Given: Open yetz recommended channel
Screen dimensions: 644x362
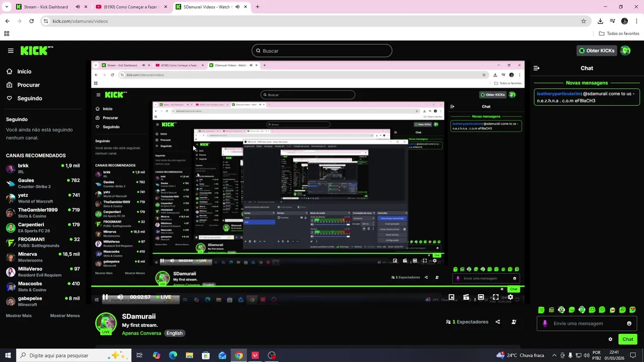Looking at the screenshot, I should click(43, 198).
